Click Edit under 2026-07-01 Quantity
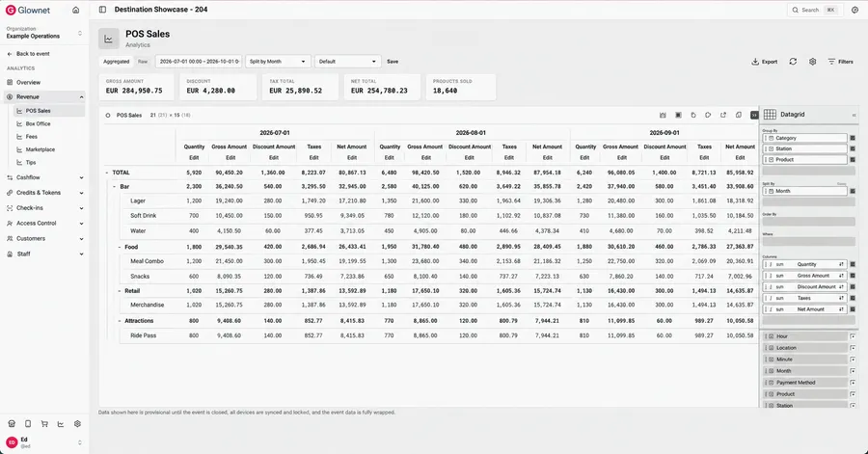Image resolution: width=868 pixels, height=454 pixels. (x=194, y=158)
